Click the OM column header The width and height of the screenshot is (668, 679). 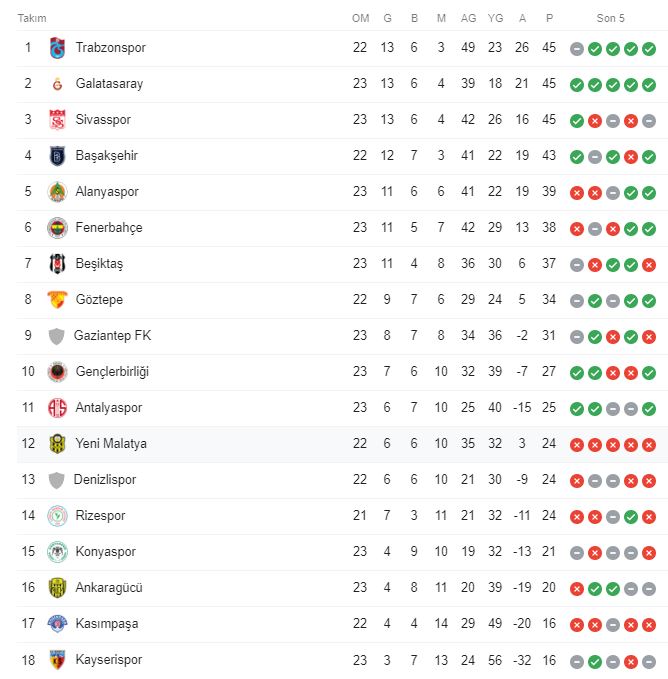pyautogui.click(x=360, y=18)
